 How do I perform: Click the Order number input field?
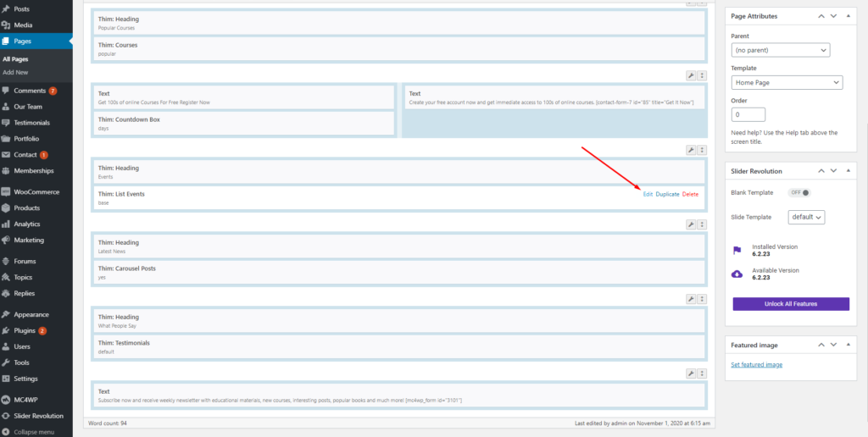tap(748, 114)
